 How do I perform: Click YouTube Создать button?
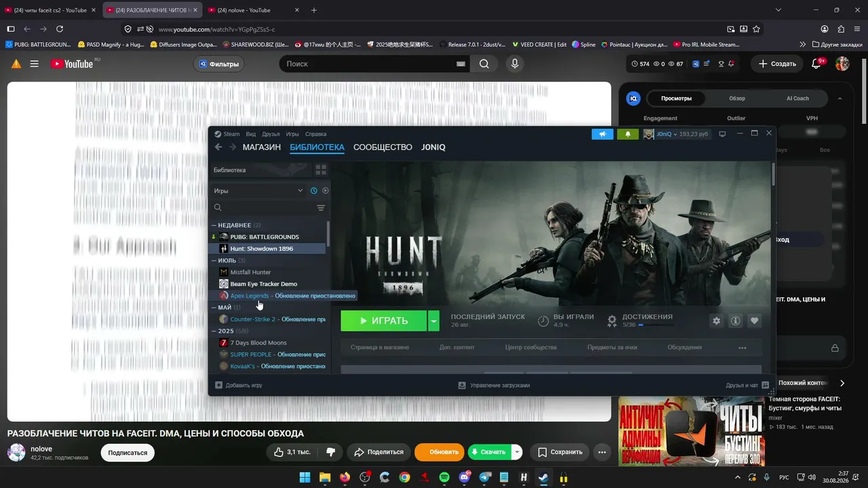pyautogui.click(x=777, y=64)
